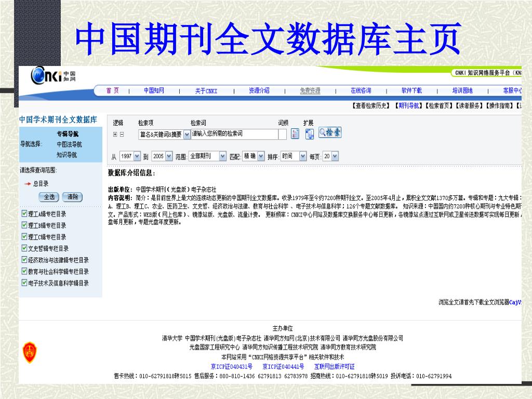Toggle 电子技术及信息科学辑目录 checkbox
Screen dimensions: 532x399
pos(24,283)
